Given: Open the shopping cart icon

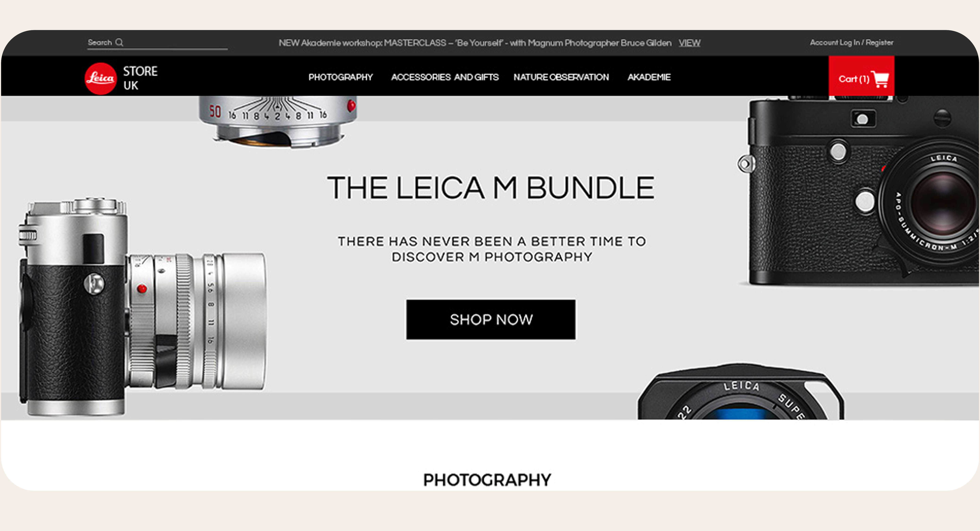Looking at the screenshot, I should click(x=881, y=79).
